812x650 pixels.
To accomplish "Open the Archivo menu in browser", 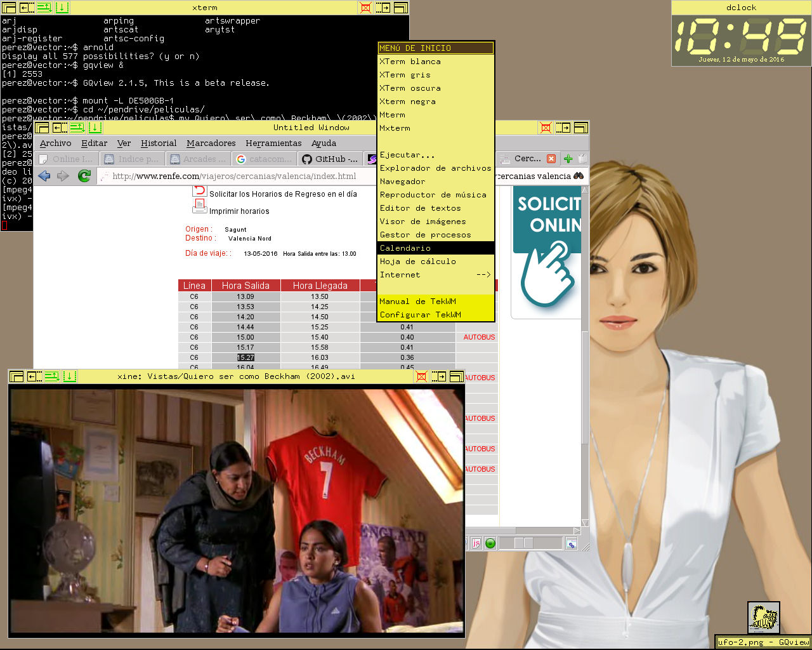I will click(x=55, y=143).
